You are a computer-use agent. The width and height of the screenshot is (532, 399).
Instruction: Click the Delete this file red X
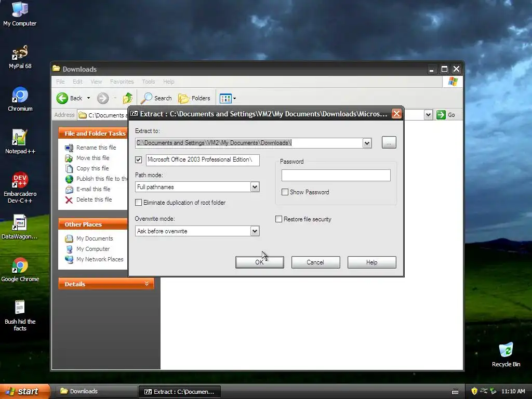[69, 200]
